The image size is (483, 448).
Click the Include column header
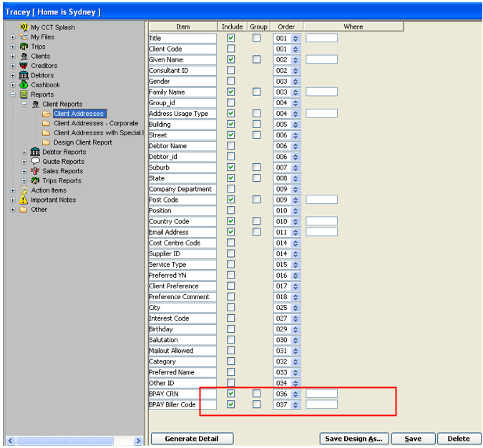(233, 26)
